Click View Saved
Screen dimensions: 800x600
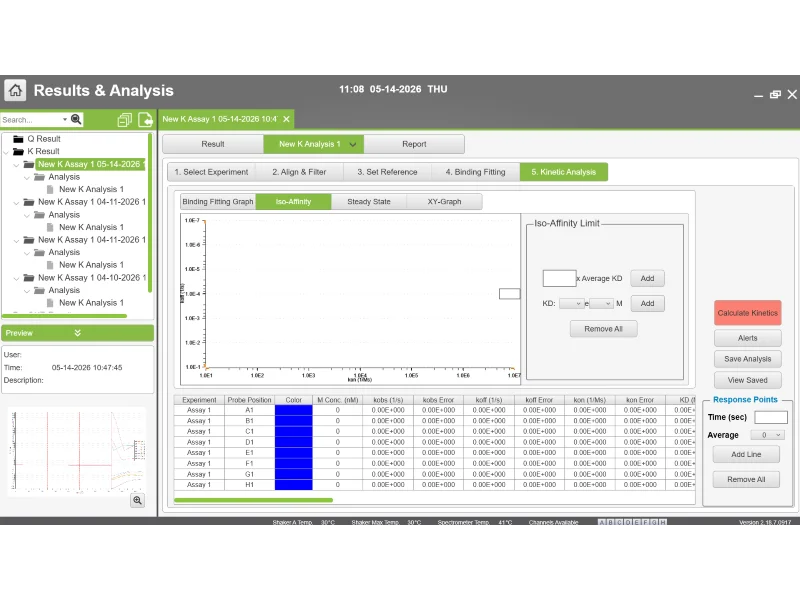[747, 380]
